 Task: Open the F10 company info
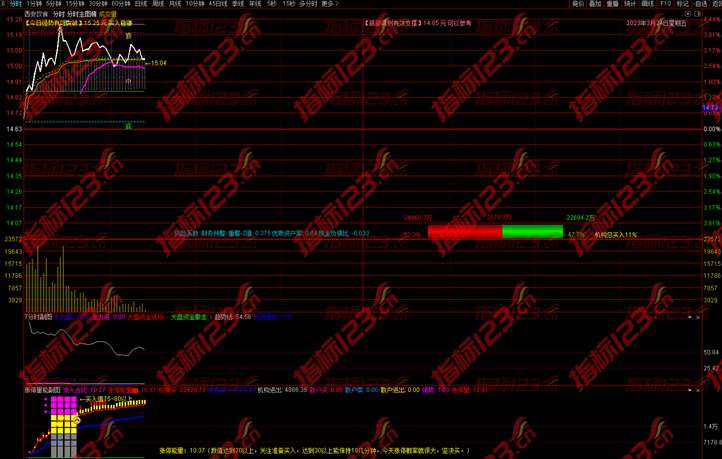tap(666, 4)
